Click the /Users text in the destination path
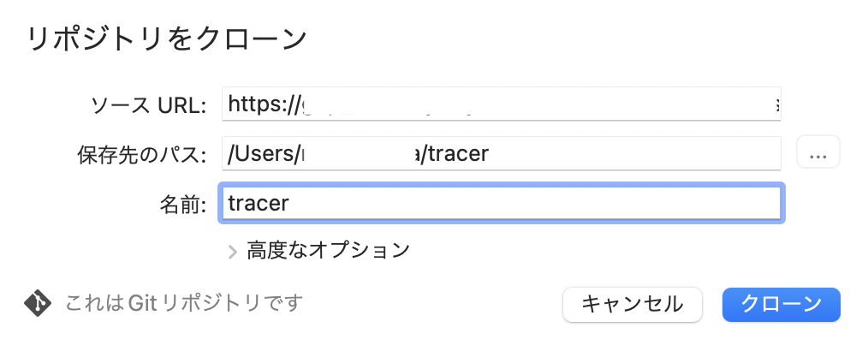 (262, 154)
